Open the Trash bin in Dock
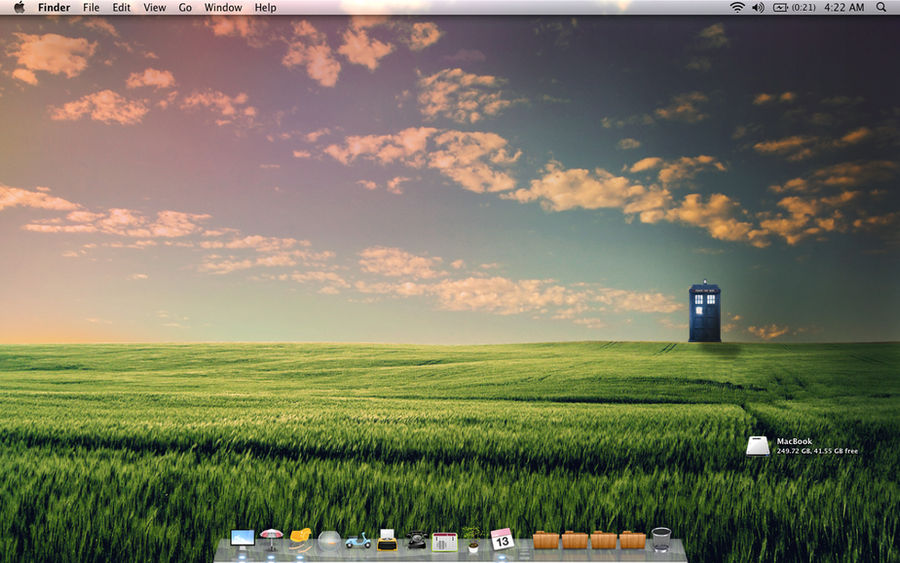900x563 pixels. point(661,539)
